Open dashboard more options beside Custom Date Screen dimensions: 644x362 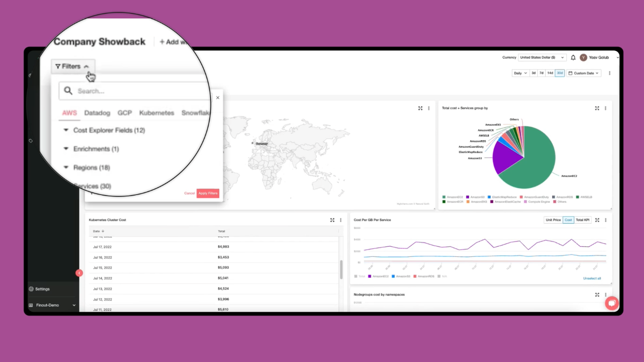click(609, 73)
